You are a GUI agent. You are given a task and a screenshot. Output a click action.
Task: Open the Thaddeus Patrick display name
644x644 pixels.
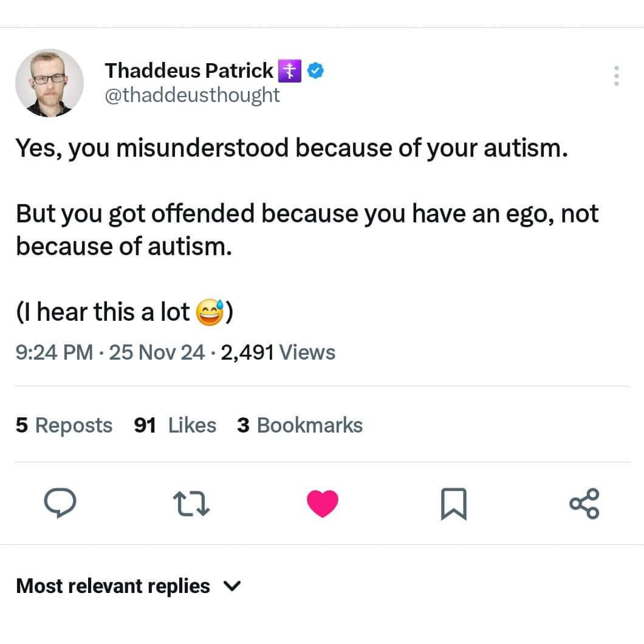pyautogui.click(x=189, y=70)
